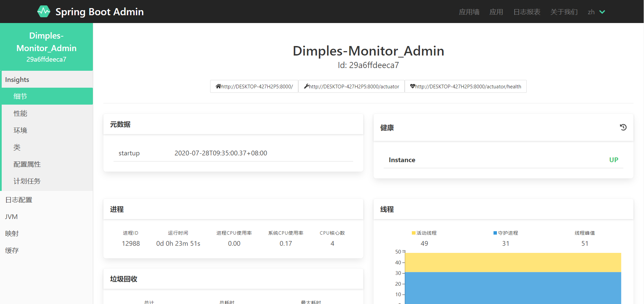Image resolution: width=644 pixels, height=304 pixels.
Task: Select the 计划任务 sidebar item
Action: (x=47, y=181)
